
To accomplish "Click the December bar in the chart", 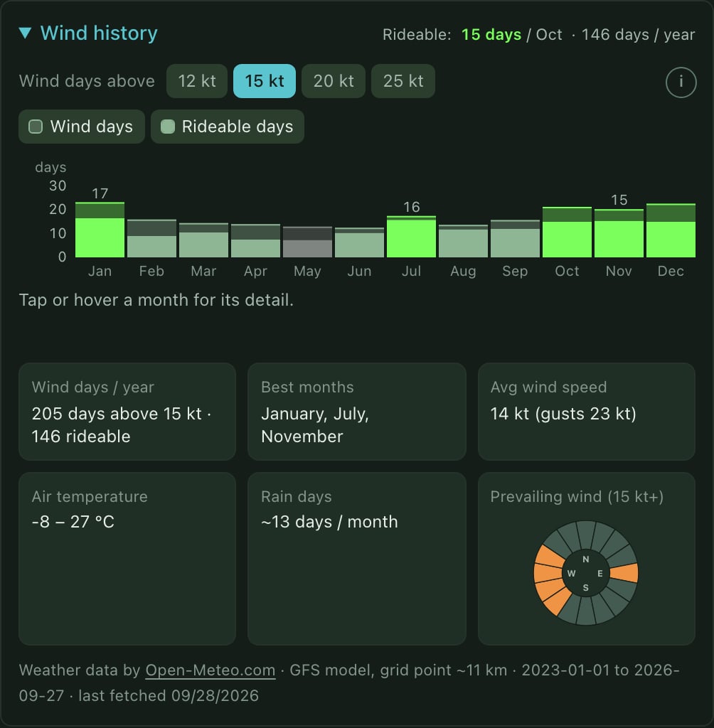I will pyautogui.click(x=671, y=230).
